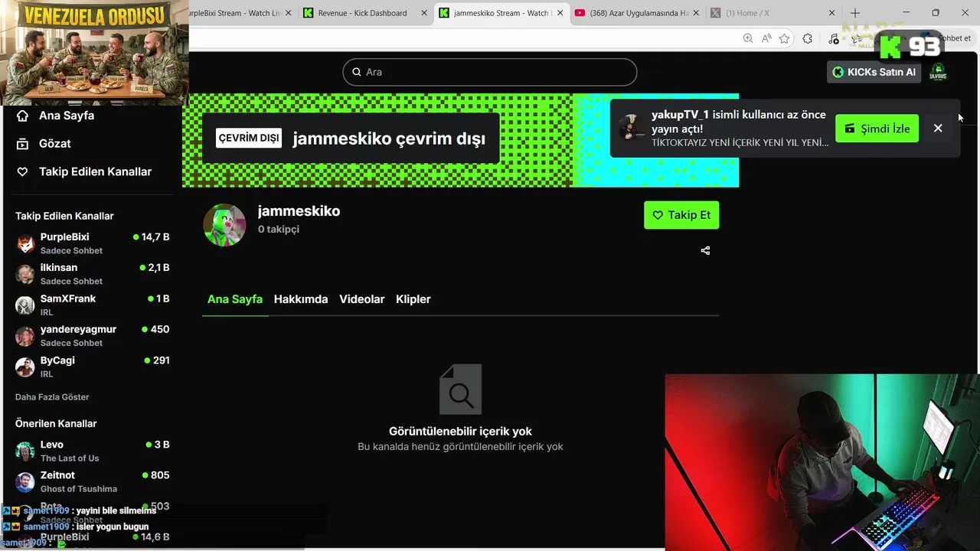
Task: Expand Daha Fazla Göster list
Action: (x=52, y=397)
